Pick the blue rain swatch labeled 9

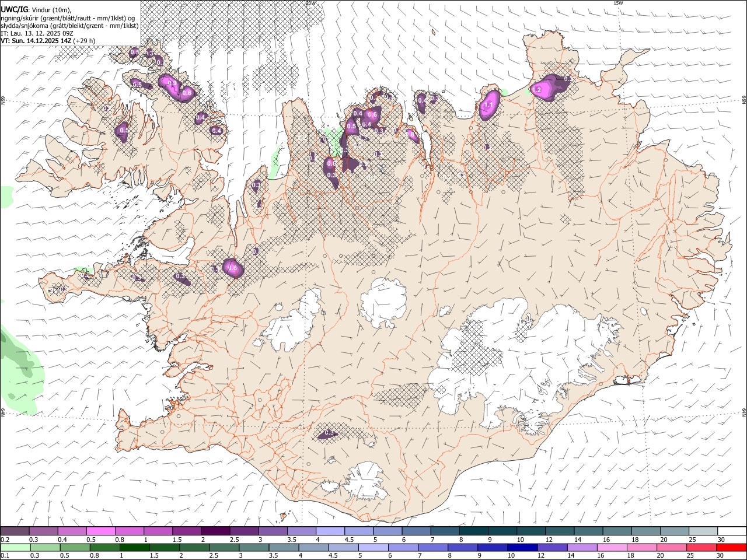(493, 547)
